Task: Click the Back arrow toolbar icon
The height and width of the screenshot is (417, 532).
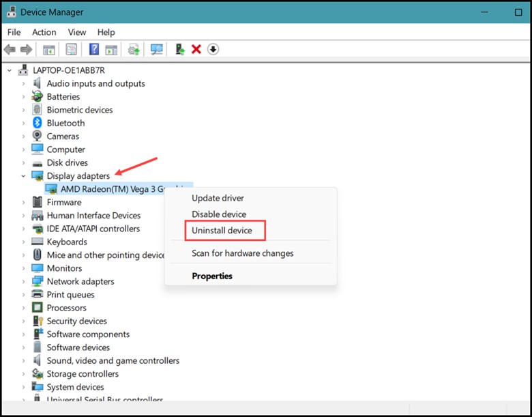Action: [10, 50]
